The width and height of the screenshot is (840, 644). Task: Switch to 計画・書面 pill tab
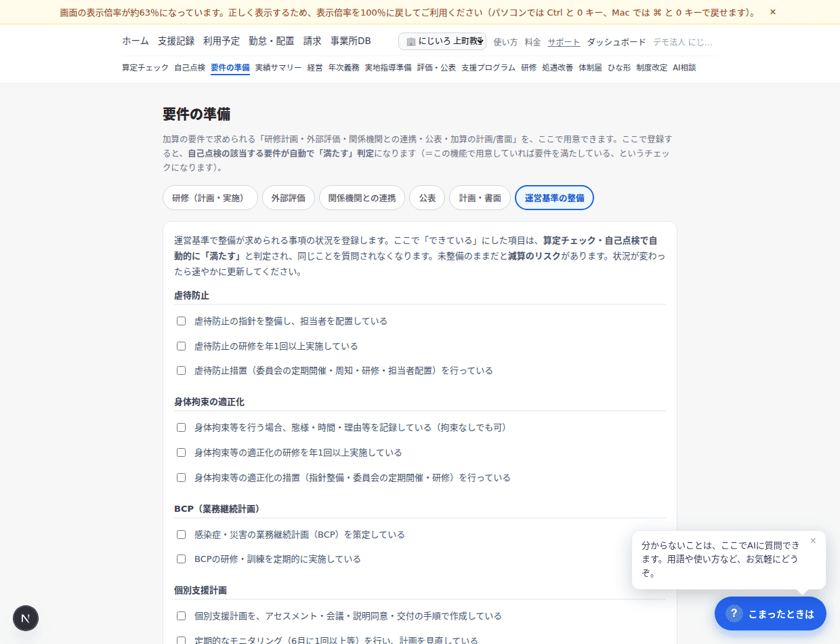[x=480, y=198]
